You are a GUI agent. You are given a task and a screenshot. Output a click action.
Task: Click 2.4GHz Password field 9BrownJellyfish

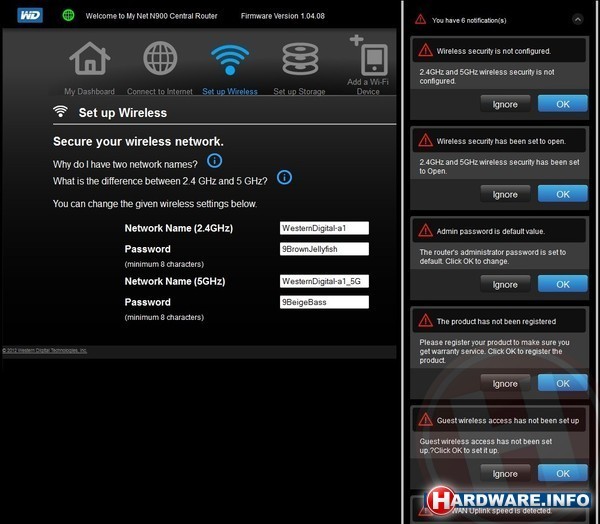click(324, 249)
